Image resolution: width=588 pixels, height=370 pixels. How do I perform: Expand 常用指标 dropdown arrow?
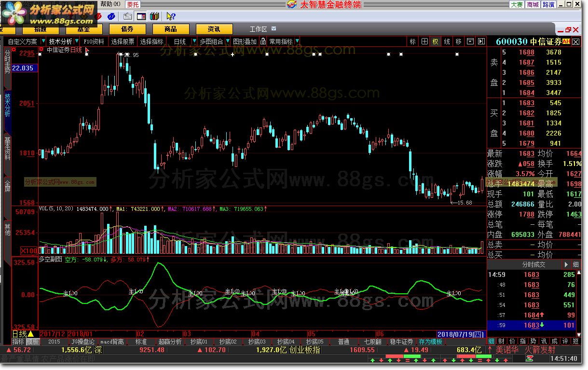297,41
